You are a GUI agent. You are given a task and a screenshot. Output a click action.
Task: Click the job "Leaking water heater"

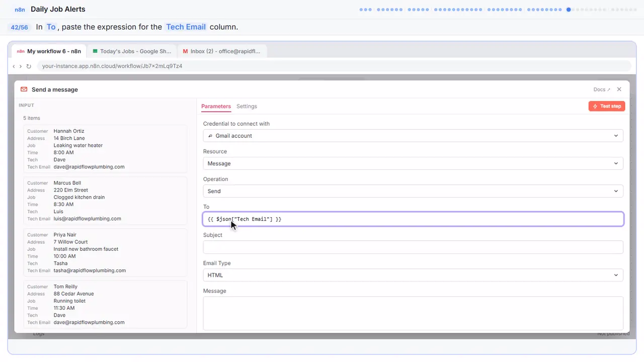[x=78, y=145]
